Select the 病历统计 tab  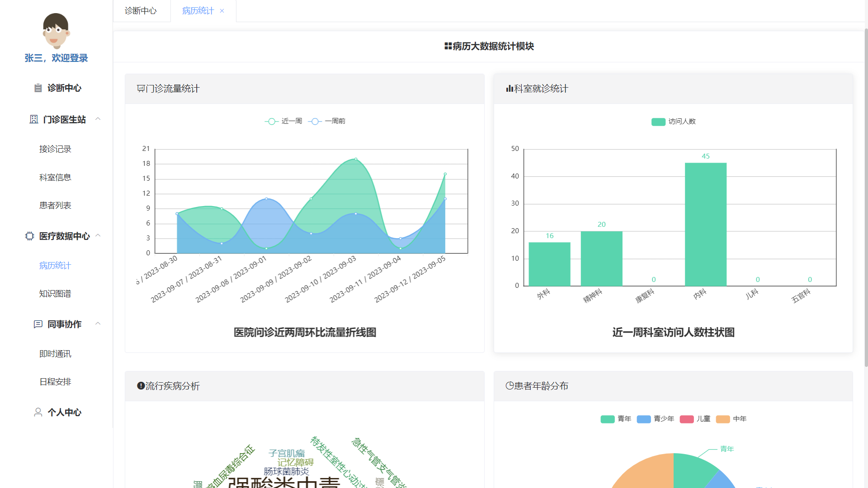198,11
